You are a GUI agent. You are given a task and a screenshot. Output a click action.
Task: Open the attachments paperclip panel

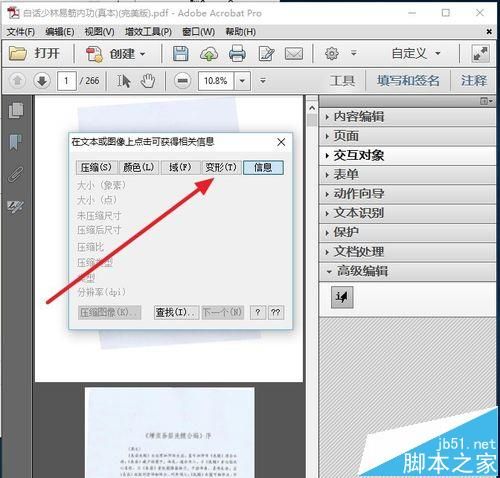pos(16,174)
